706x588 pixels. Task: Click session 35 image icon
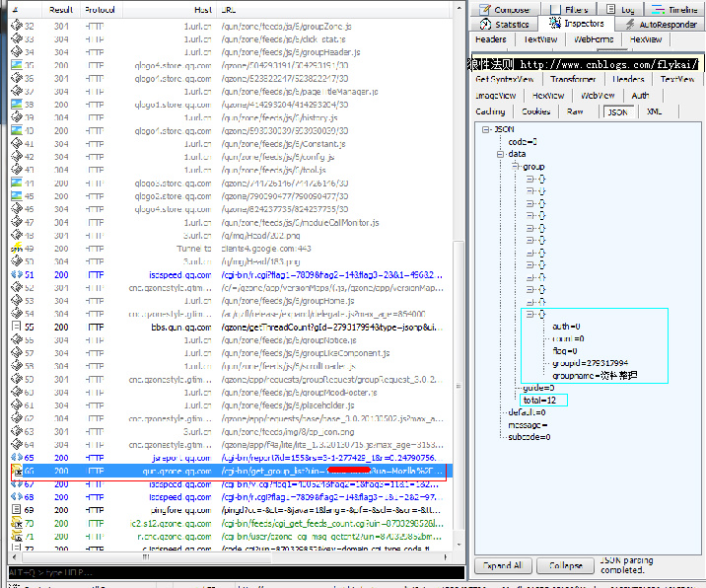pos(17,65)
